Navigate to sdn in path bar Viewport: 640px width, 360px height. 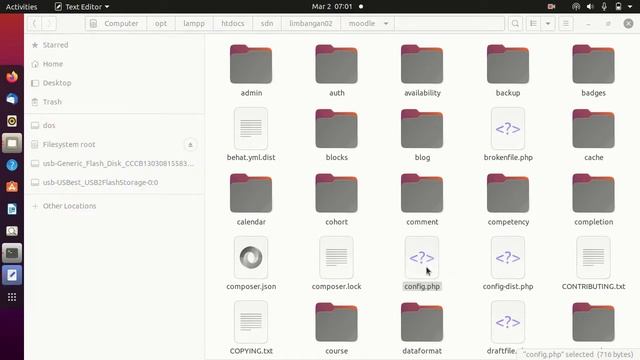(x=267, y=24)
